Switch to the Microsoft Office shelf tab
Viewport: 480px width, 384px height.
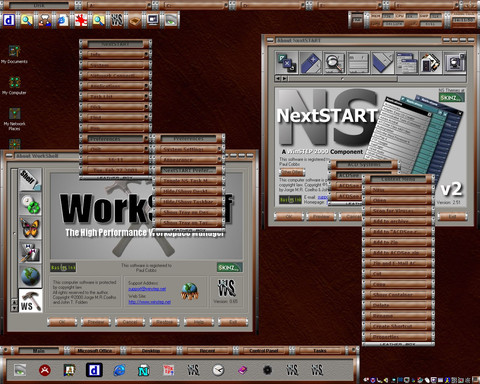tap(94, 351)
